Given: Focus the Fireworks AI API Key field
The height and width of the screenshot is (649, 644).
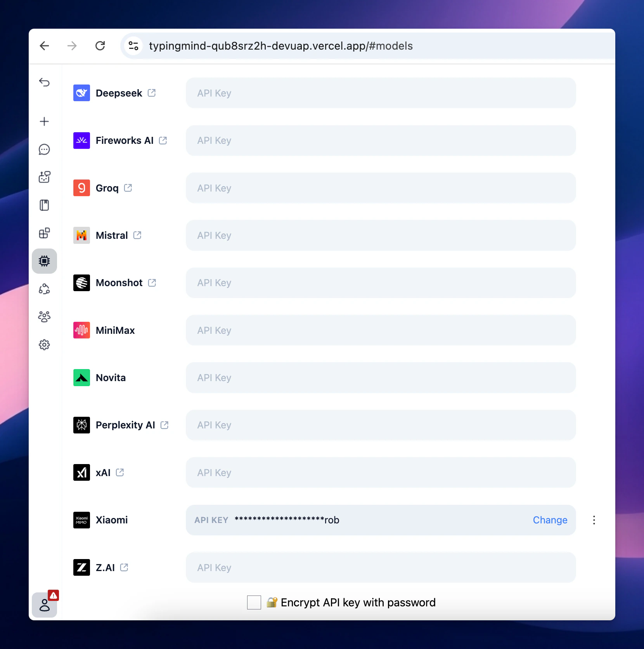Looking at the screenshot, I should tap(381, 140).
